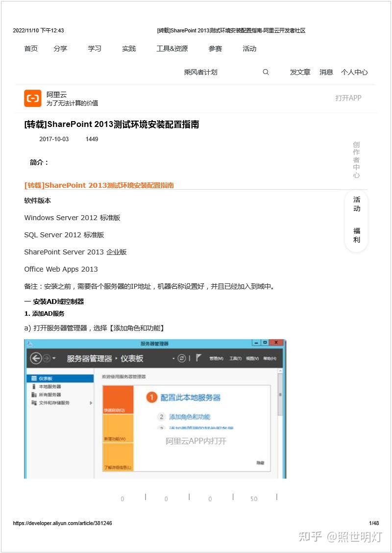
Task: Select the 了解详细信息(L) tile
Action: [x=118, y=457]
